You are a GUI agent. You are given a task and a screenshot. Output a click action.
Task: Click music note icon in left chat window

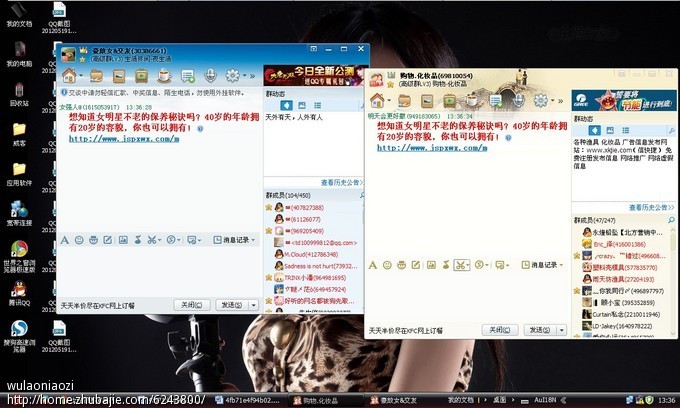(x=138, y=240)
